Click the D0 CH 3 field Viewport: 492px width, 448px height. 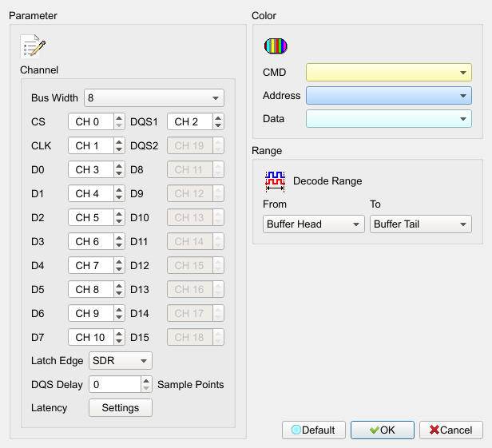[91, 170]
